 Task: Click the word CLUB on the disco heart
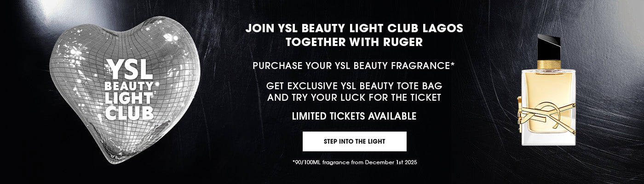(129, 112)
